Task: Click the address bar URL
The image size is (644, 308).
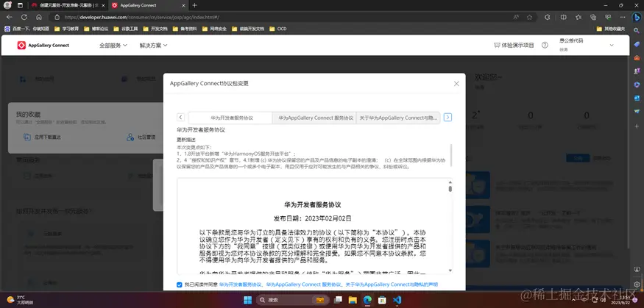Action: click(x=142, y=17)
